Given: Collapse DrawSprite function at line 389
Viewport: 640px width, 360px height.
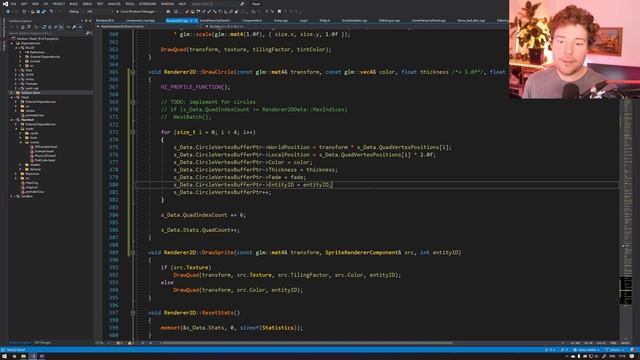Looking at the screenshot, I should pyautogui.click(x=133, y=253).
